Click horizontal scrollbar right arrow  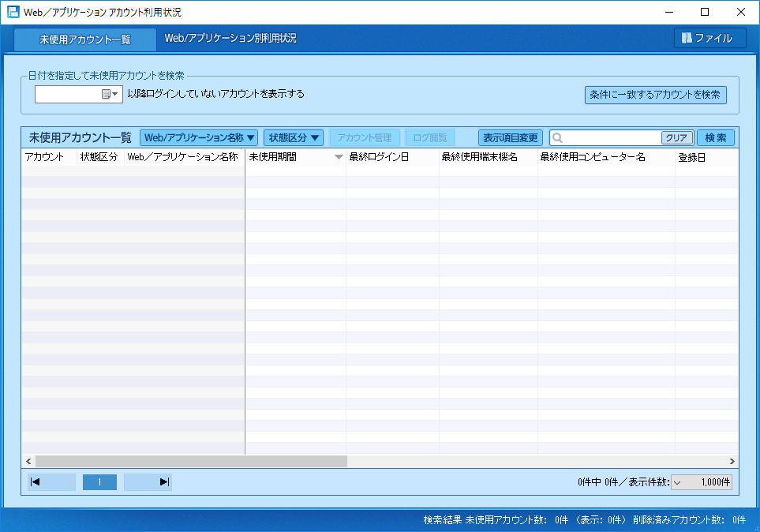pyautogui.click(x=732, y=461)
